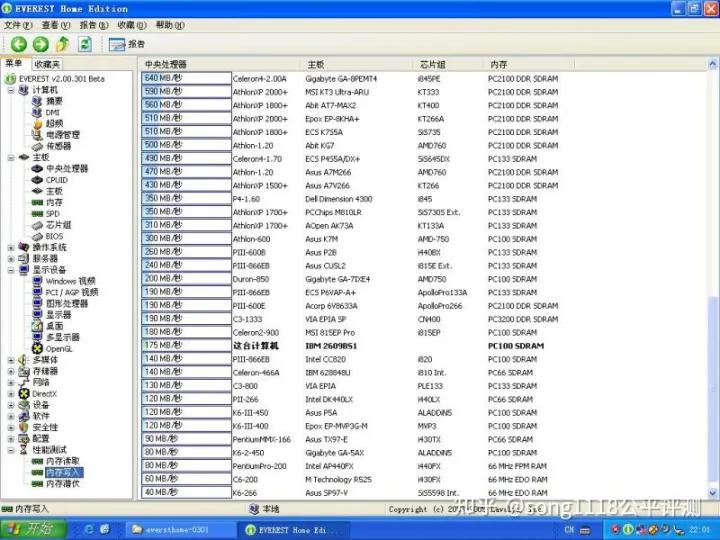Click the 报告 report toolbar button
The width and height of the screenshot is (720, 540).
(127, 44)
